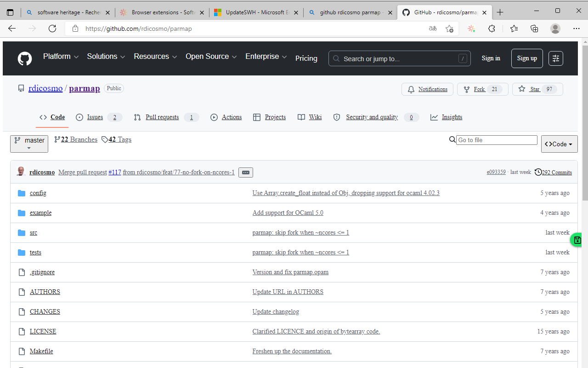Add this page to favorites
The width and height of the screenshot is (588, 368).
(449, 29)
